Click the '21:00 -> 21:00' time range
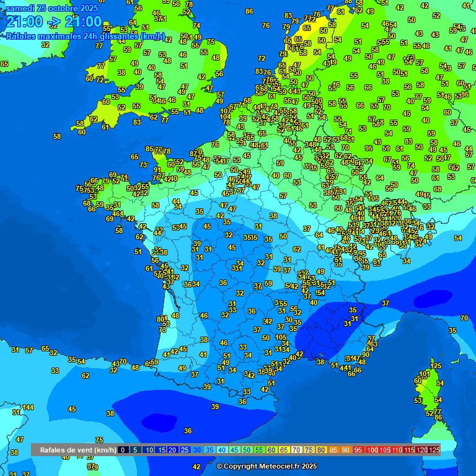476x476 pixels. (54, 22)
